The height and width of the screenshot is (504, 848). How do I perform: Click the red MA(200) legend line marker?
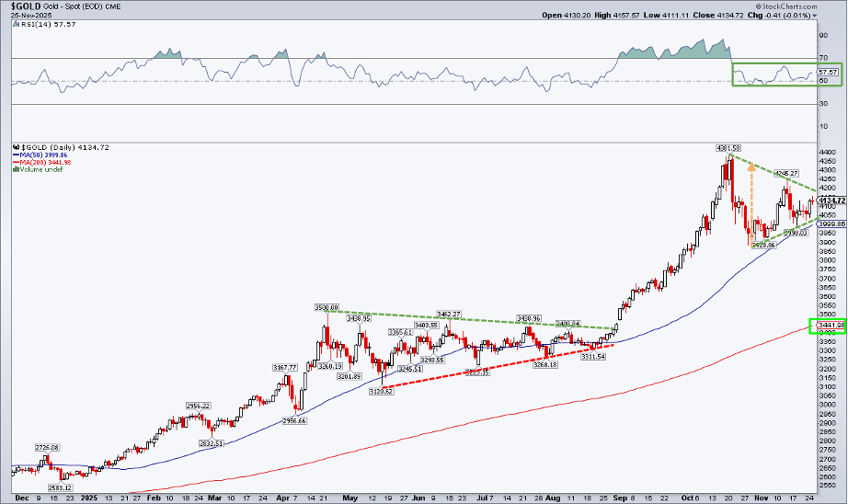click(14, 163)
